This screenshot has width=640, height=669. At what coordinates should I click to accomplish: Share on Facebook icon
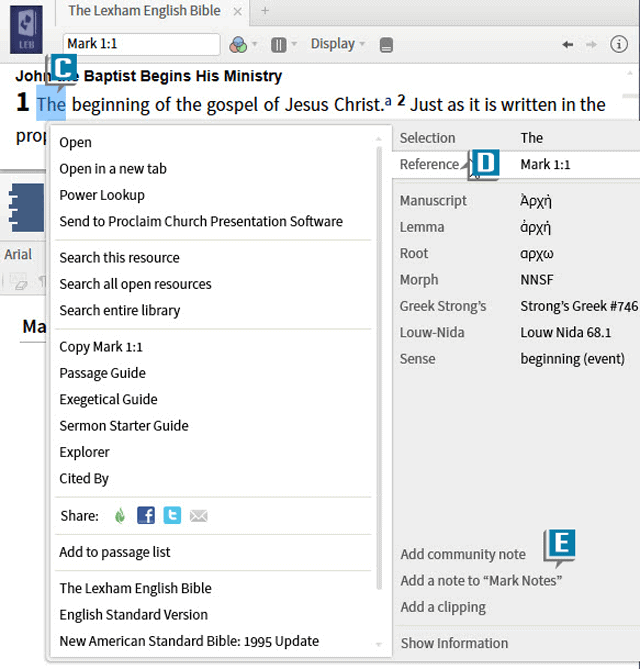pyautogui.click(x=146, y=516)
